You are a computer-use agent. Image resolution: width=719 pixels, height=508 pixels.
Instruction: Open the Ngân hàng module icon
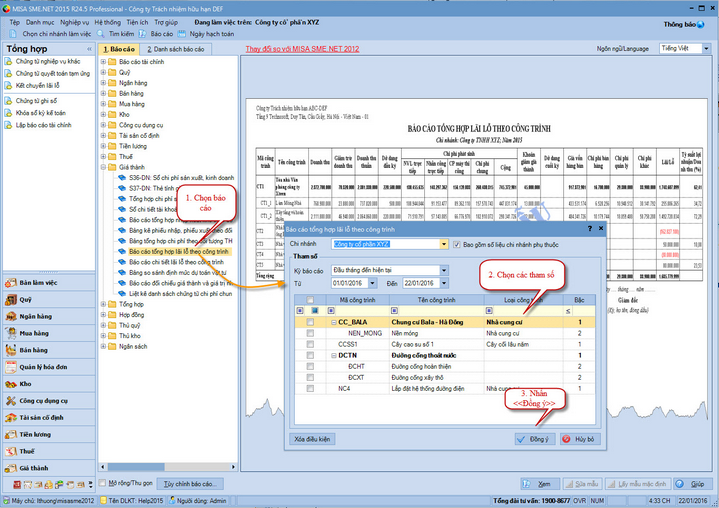(11, 317)
